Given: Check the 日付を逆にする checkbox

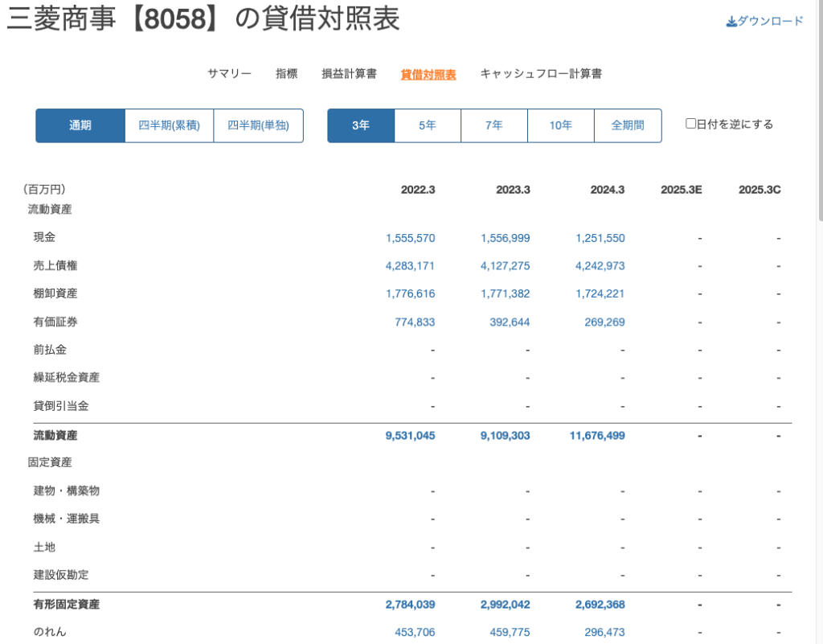Looking at the screenshot, I should click(x=690, y=124).
